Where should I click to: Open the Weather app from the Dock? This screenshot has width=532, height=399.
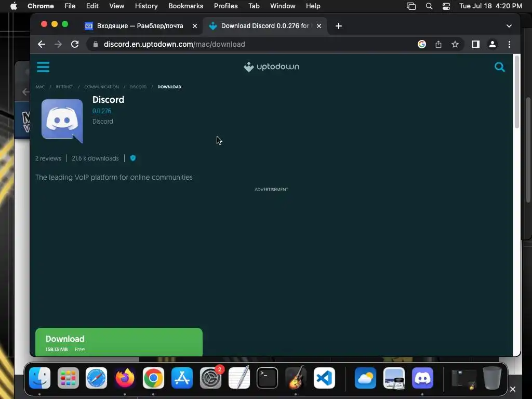365,378
